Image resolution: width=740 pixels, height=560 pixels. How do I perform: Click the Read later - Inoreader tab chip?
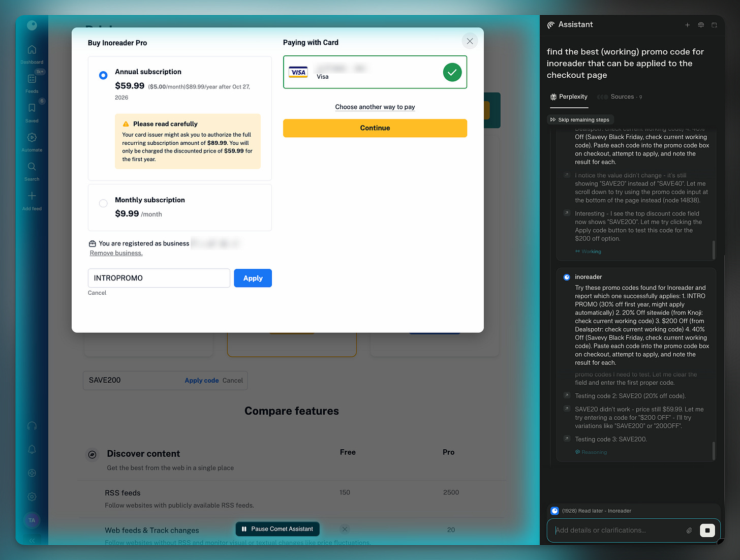pos(591,511)
